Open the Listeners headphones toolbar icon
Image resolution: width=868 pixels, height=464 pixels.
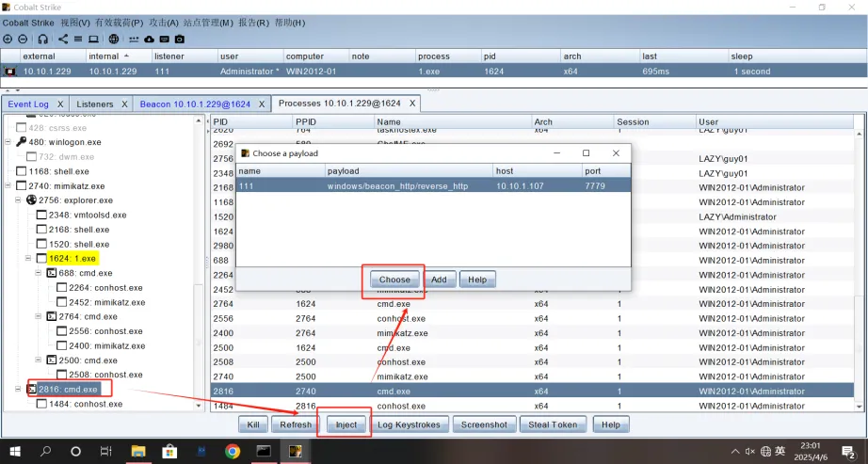[42, 40]
